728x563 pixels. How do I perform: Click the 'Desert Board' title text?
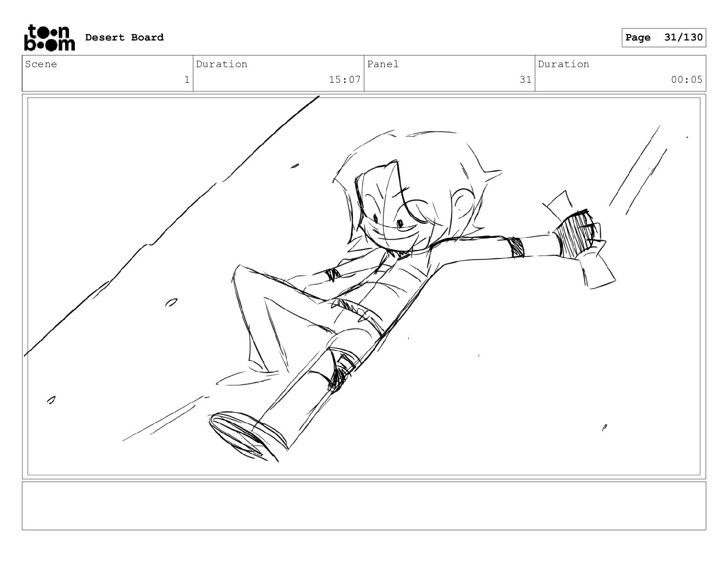(x=125, y=37)
